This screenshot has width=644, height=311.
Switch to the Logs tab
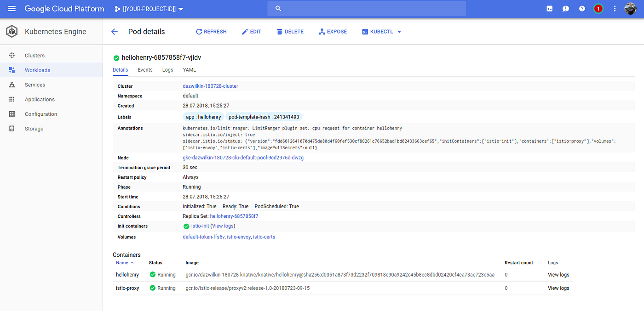167,70
